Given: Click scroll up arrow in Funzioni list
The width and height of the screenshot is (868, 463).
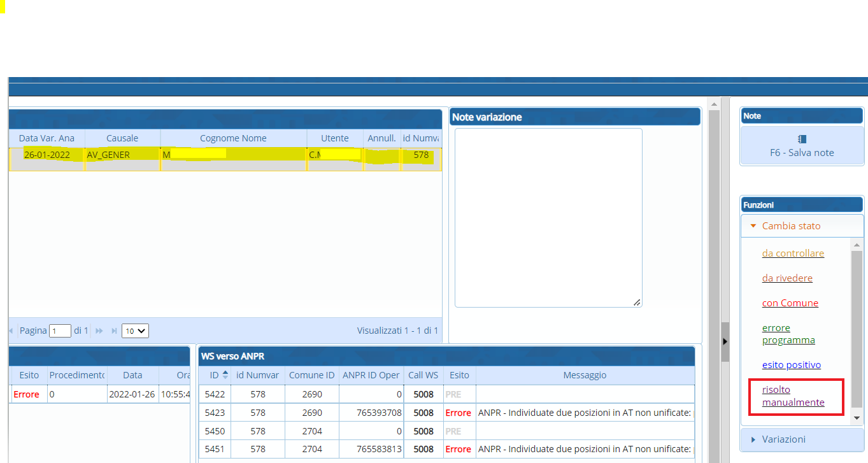Looking at the screenshot, I should click(857, 245).
